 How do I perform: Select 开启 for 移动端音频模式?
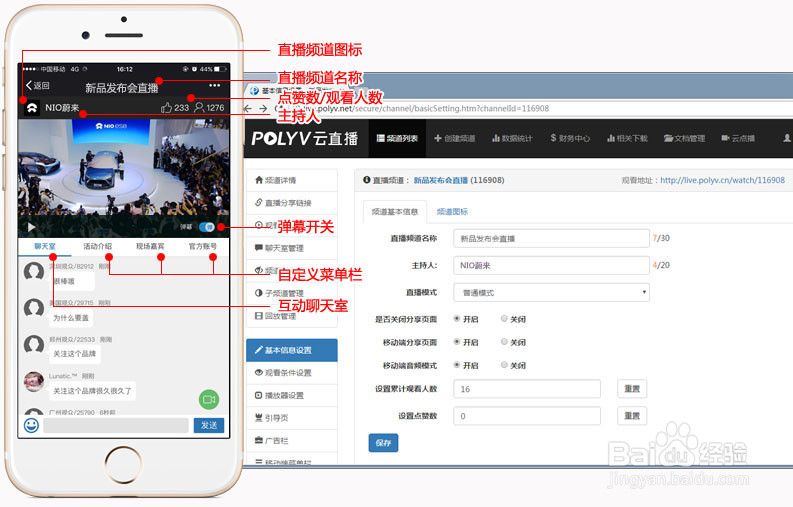click(x=457, y=365)
